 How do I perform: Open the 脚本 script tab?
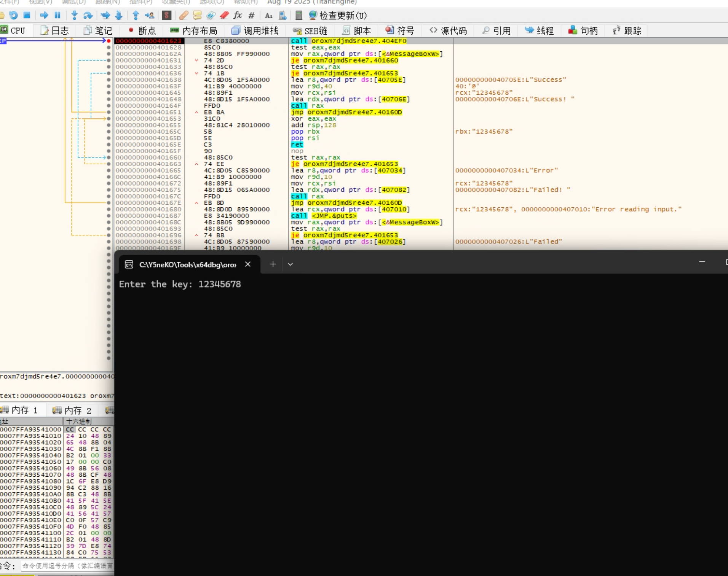coord(357,30)
